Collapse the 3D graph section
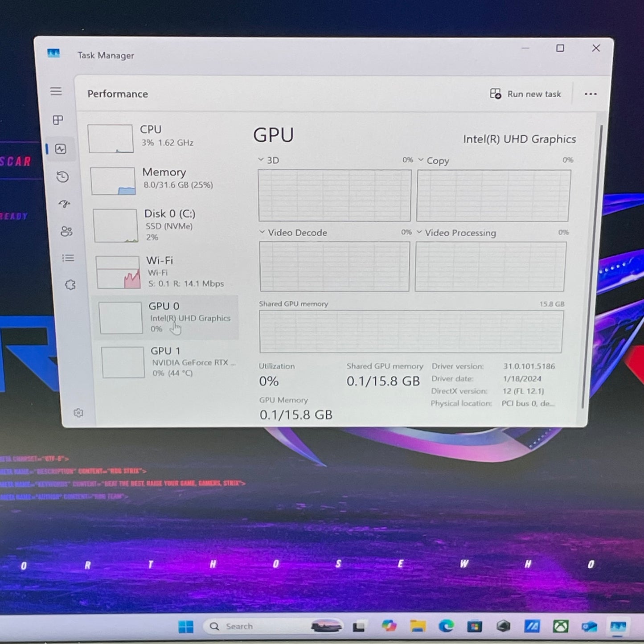This screenshot has height=644, width=644. [260, 159]
